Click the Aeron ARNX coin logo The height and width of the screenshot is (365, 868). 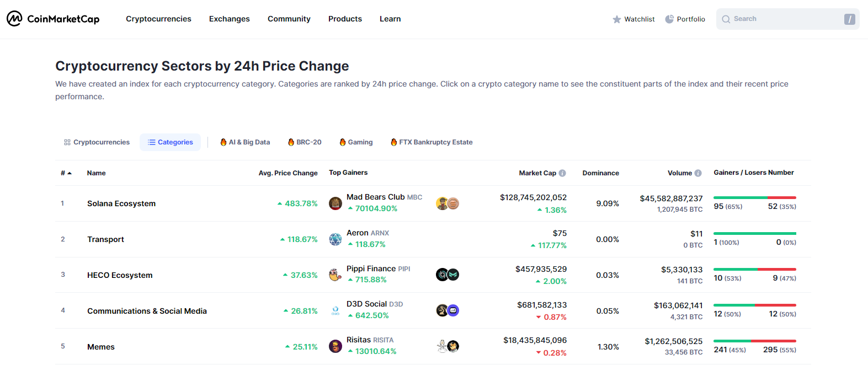(336, 239)
